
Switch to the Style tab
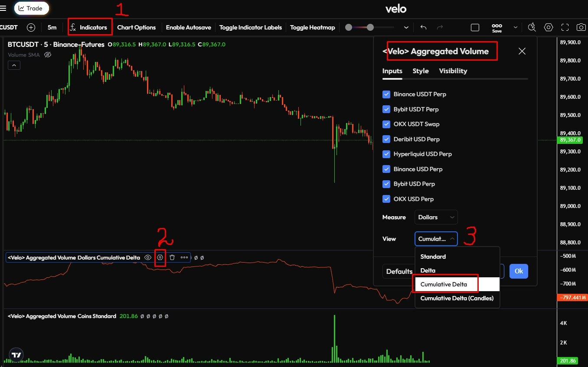[x=421, y=71]
